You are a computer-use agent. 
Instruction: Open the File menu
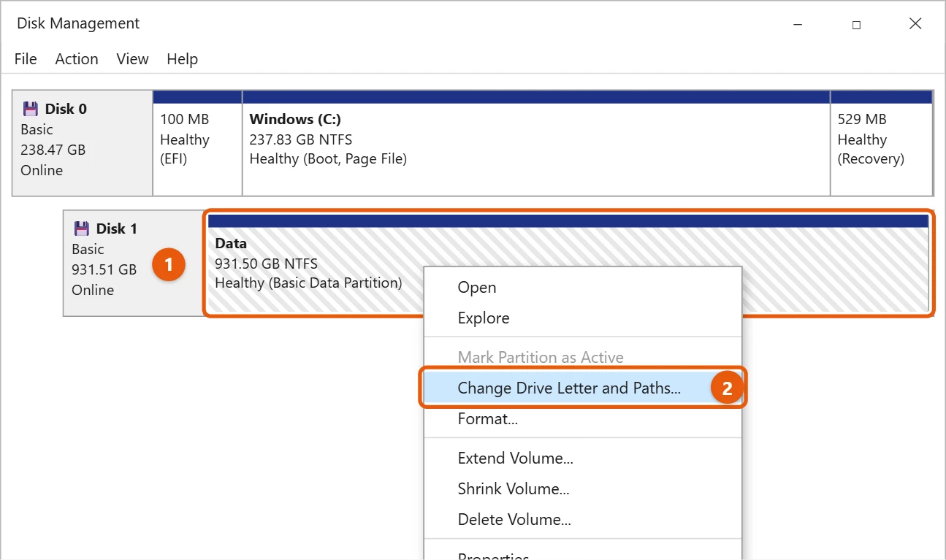26,59
